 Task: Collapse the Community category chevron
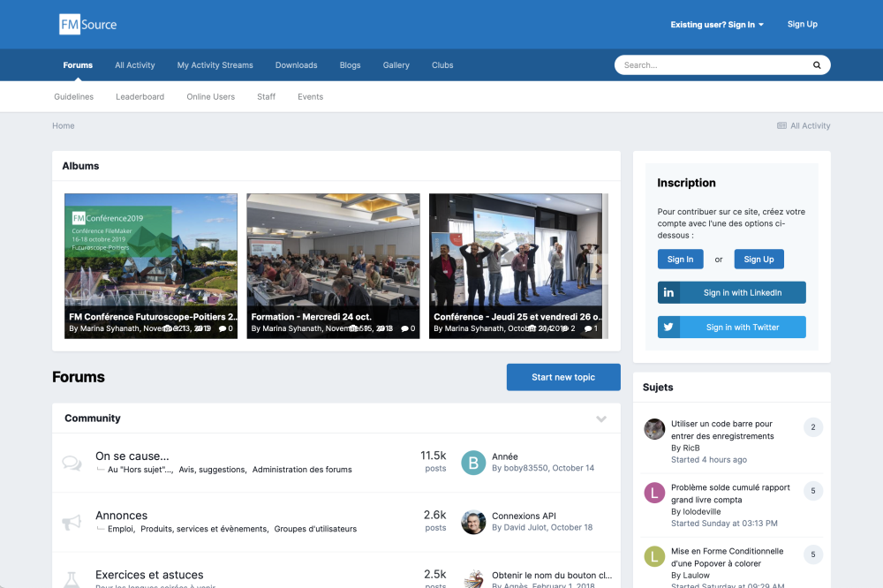pyautogui.click(x=601, y=418)
